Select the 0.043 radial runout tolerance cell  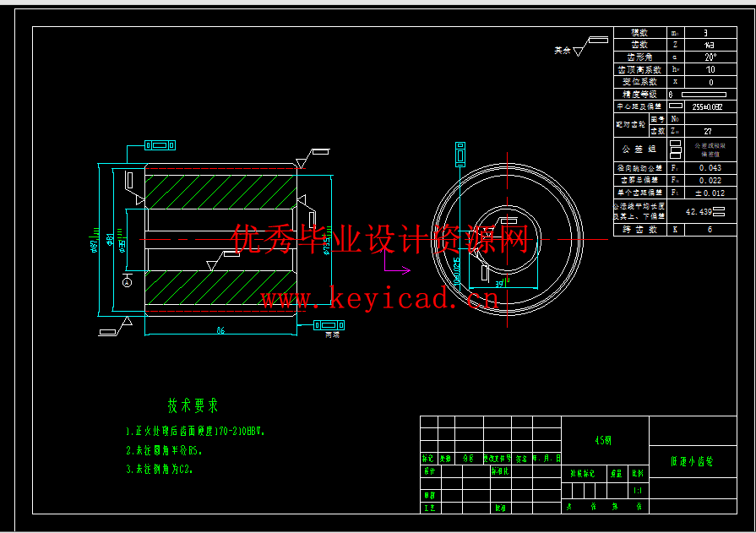(710, 168)
